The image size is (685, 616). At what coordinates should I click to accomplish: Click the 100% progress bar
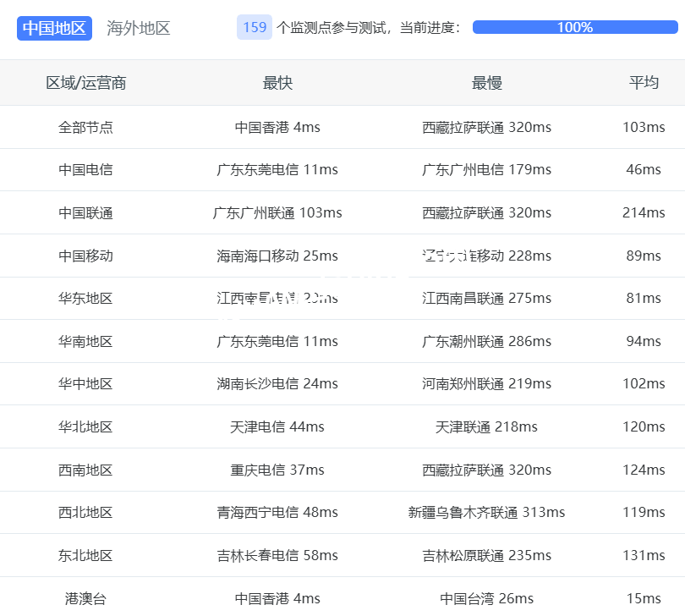tap(575, 27)
